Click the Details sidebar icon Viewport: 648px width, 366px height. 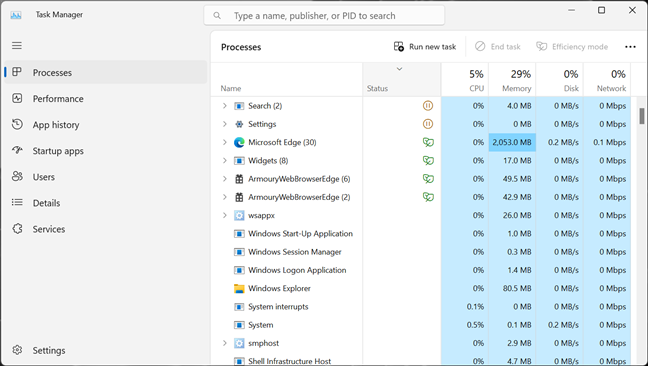tap(17, 202)
